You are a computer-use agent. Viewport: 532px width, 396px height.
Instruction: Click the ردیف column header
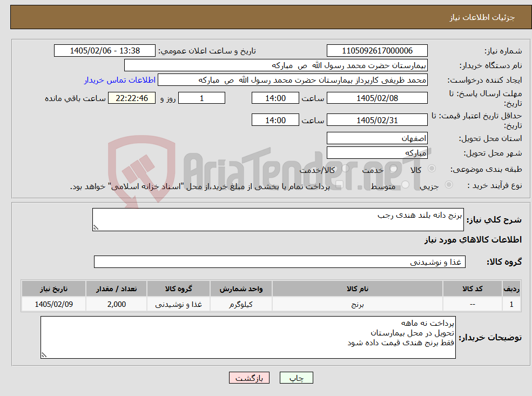point(511,289)
